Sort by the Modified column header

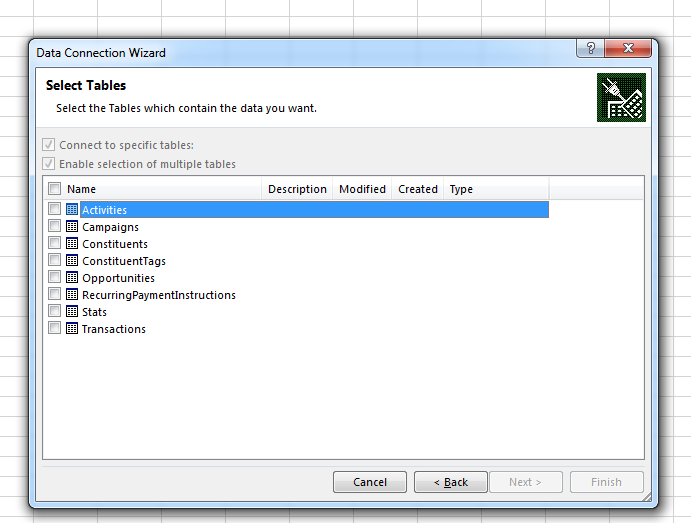click(x=362, y=189)
